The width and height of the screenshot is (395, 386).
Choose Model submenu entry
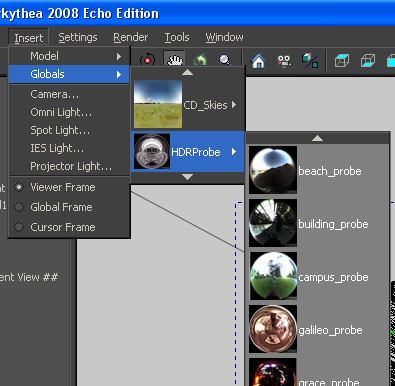pos(69,56)
